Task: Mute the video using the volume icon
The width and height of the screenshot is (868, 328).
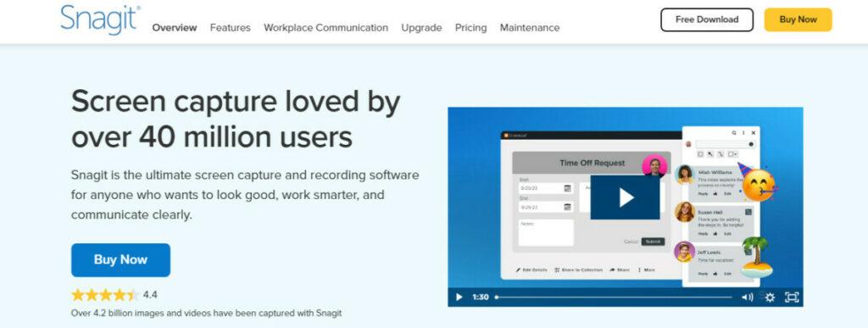Action: tap(748, 297)
